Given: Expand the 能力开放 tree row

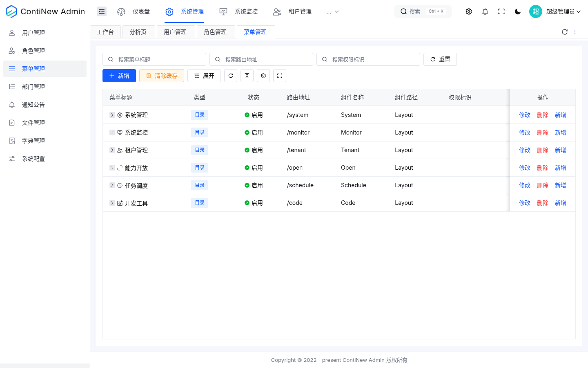Looking at the screenshot, I should coord(112,168).
